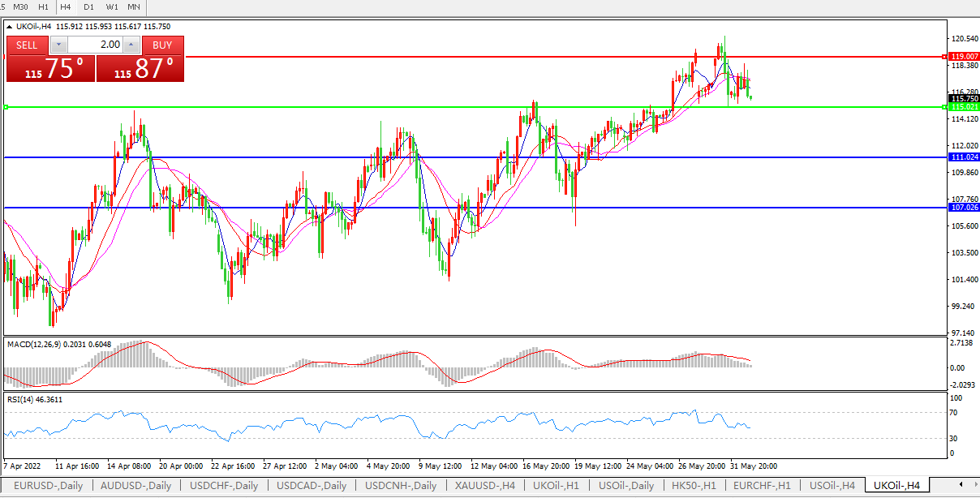This screenshot has height=498, width=980.
Task: Toggle the H4 timeframe button
Action: click(66, 6)
